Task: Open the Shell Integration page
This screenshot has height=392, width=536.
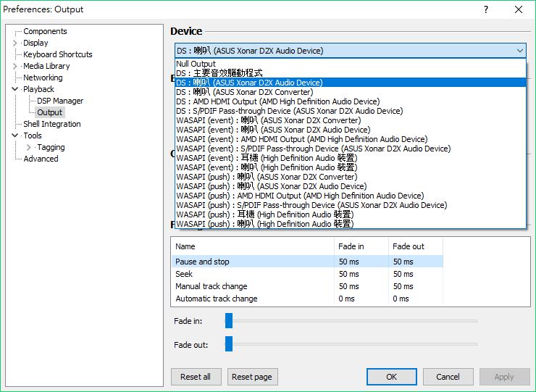Action: (x=52, y=124)
